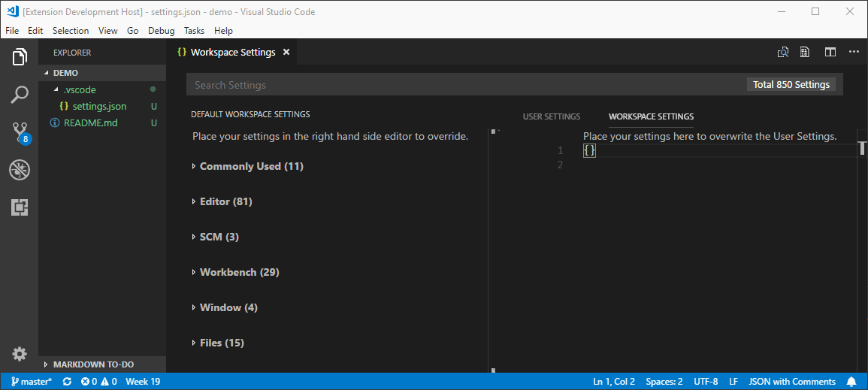
Task: Open the Debug menu
Action: pyautogui.click(x=161, y=30)
